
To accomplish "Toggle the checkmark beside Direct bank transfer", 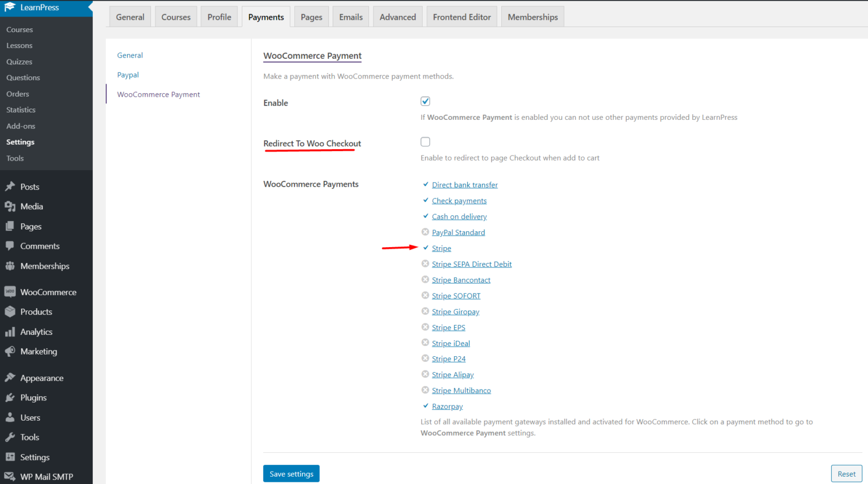I will pyautogui.click(x=426, y=184).
